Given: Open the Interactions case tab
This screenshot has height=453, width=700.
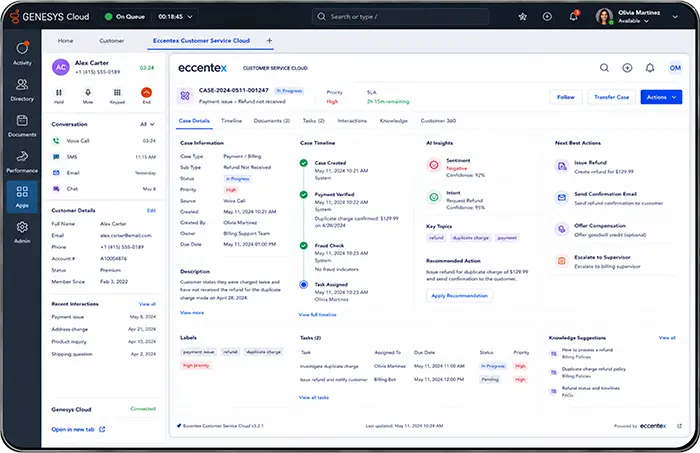Looking at the screenshot, I should pos(352,121).
